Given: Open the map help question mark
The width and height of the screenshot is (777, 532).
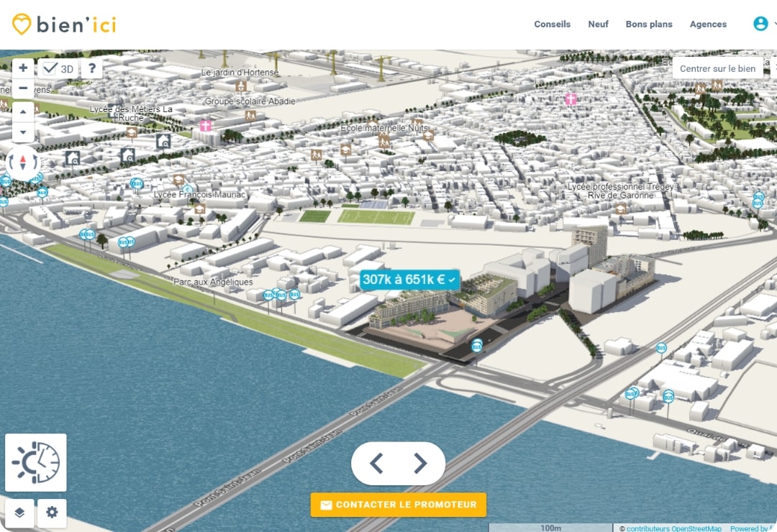Looking at the screenshot, I should 91,68.
